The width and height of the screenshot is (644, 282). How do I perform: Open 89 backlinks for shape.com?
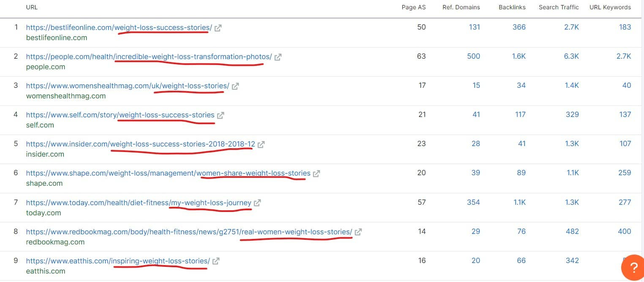[x=522, y=173]
